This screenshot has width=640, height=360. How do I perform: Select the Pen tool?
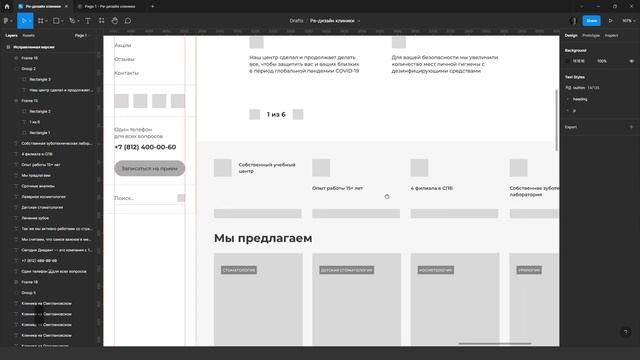click(x=72, y=21)
